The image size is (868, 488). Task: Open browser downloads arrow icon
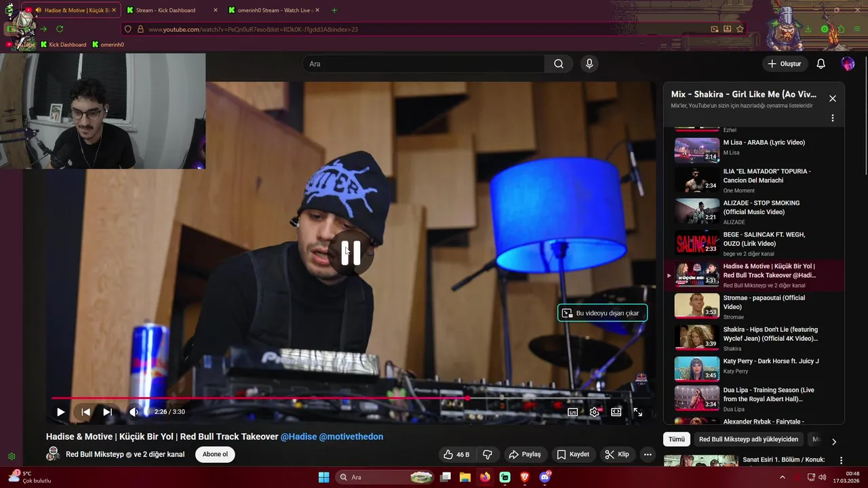(808, 29)
